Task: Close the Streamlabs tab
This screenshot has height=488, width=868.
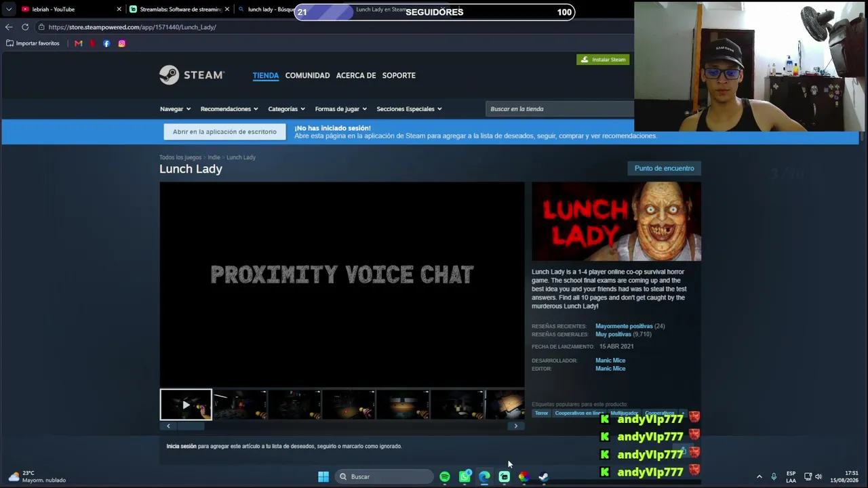Action: click(226, 9)
